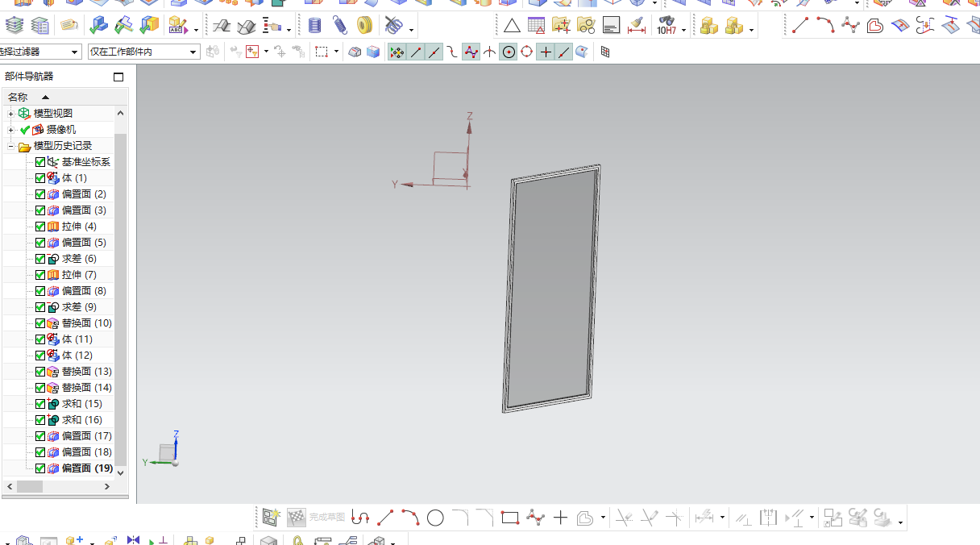
Task: Click the rectangular panel model in viewport
Action: tap(552, 289)
